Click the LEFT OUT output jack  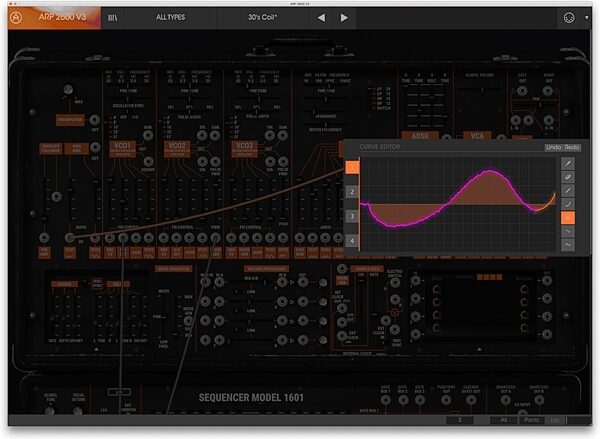pyautogui.click(x=522, y=91)
